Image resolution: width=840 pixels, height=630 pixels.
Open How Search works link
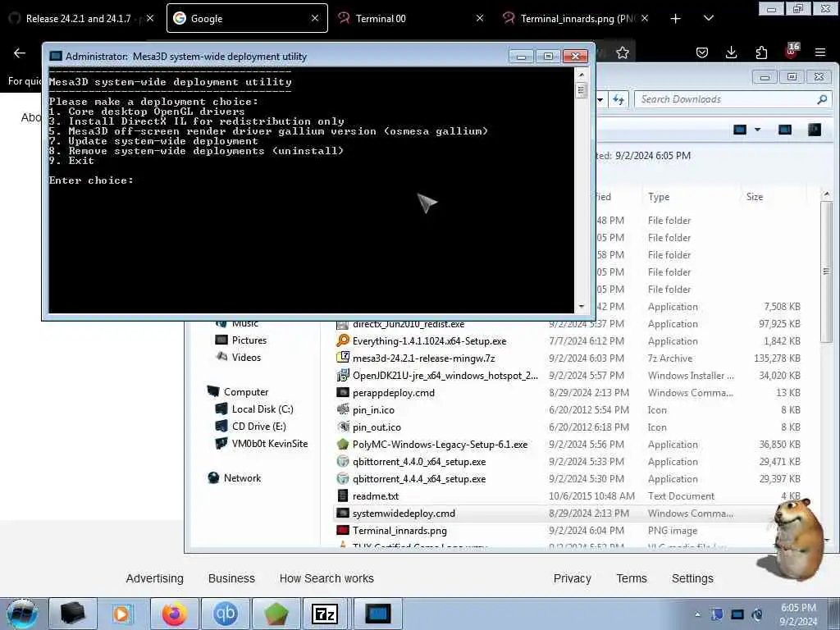(x=326, y=578)
